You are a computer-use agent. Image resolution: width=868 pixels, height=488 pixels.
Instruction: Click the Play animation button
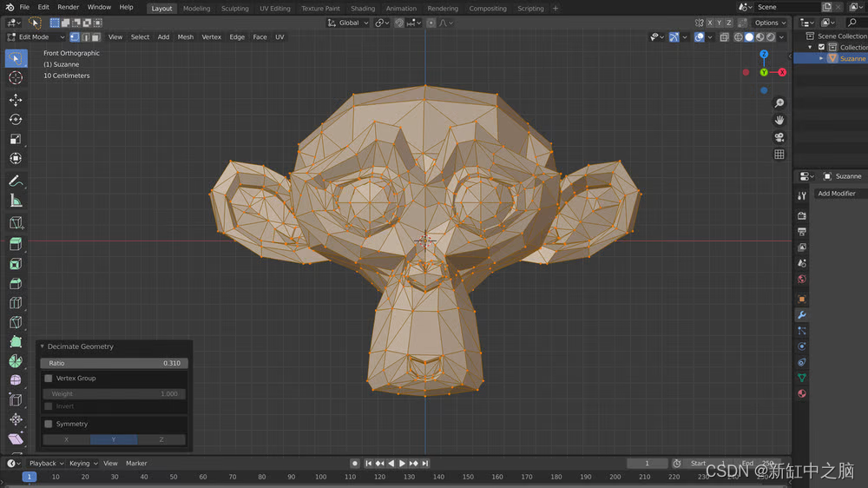tap(403, 463)
